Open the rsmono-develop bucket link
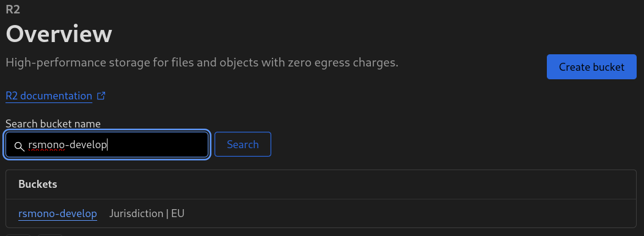This screenshot has width=644, height=236. pos(58,213)
